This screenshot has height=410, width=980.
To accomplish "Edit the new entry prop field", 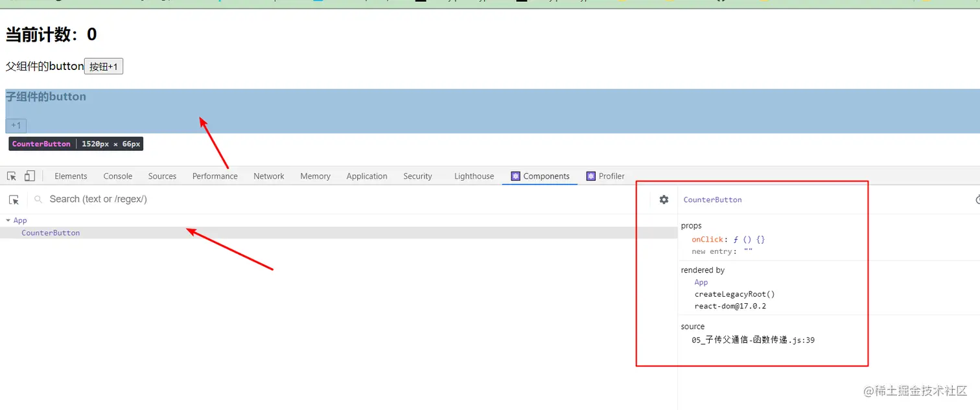I will (x=748, y=251).
